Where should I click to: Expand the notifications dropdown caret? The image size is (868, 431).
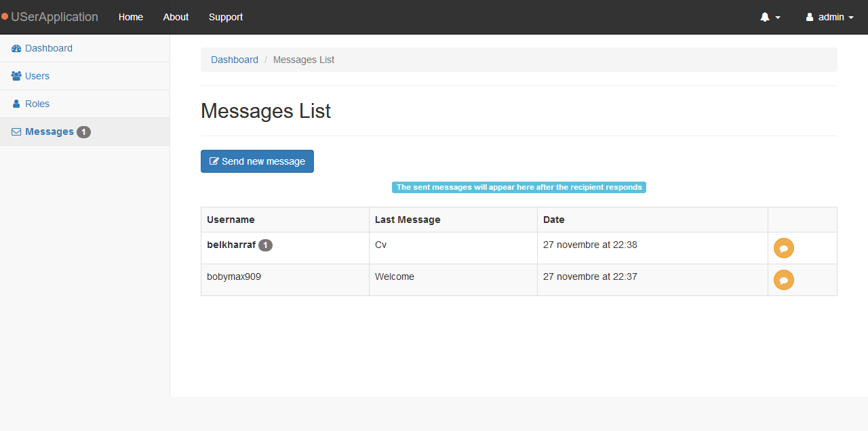coord(778,18)
